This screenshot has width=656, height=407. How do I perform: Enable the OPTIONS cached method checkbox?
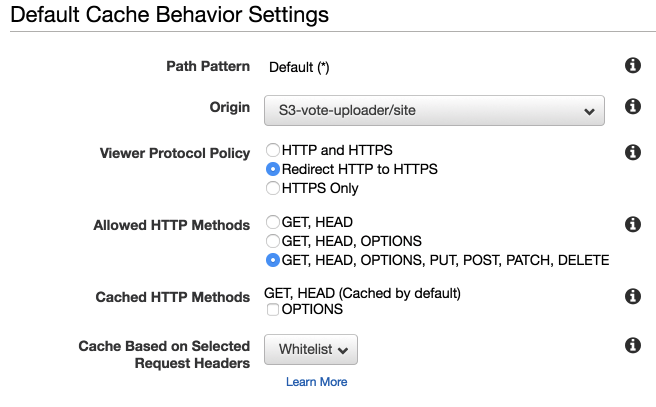coord(273,310)
